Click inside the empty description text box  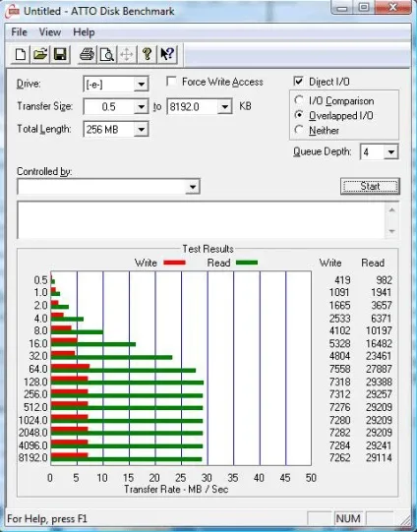tap(202, 220)
